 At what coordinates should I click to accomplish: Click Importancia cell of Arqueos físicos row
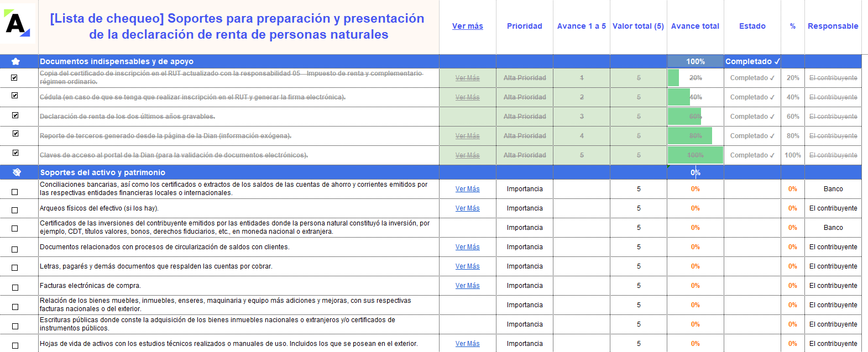pyautogui.click(x=525, y=208)
